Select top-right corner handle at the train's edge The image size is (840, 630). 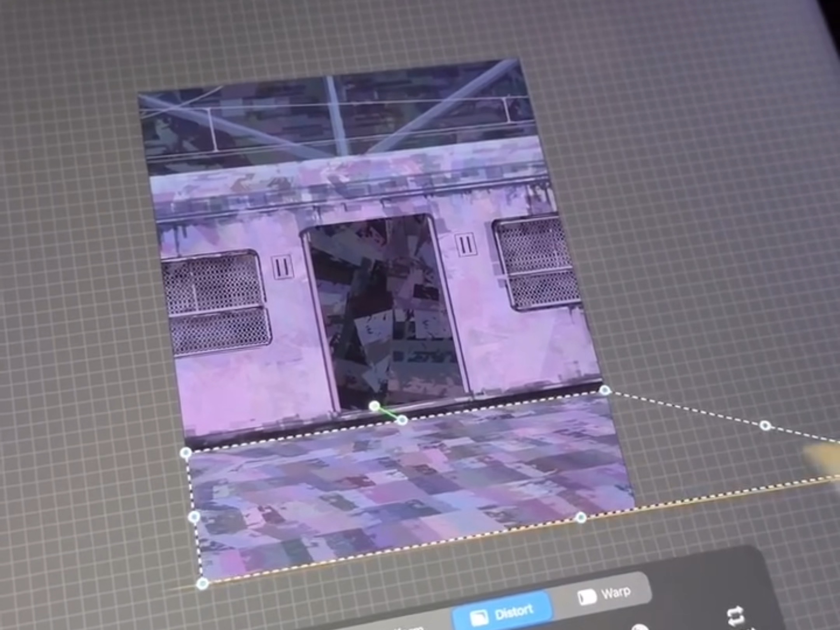click(605, 390)
